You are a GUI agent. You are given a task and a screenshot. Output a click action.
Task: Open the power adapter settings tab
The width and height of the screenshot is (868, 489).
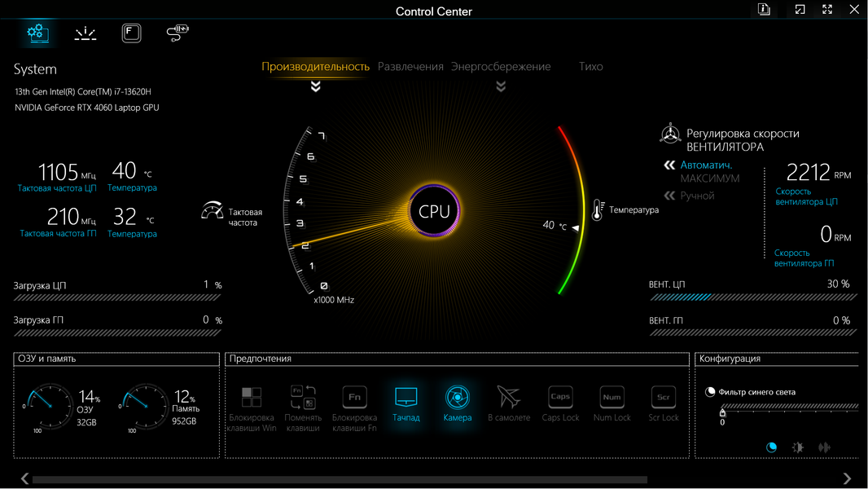[178, 33]
